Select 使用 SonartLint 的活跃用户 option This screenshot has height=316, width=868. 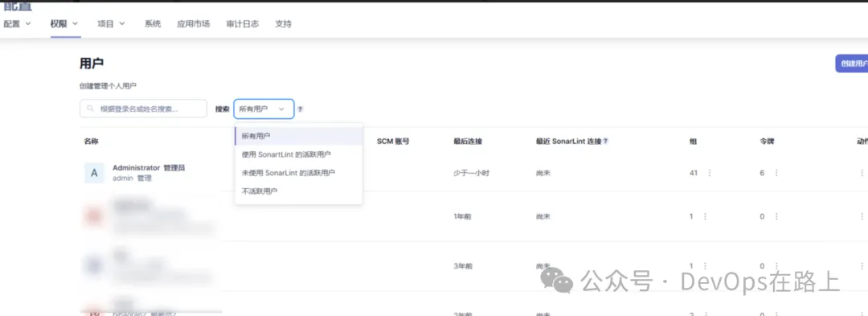299,154
